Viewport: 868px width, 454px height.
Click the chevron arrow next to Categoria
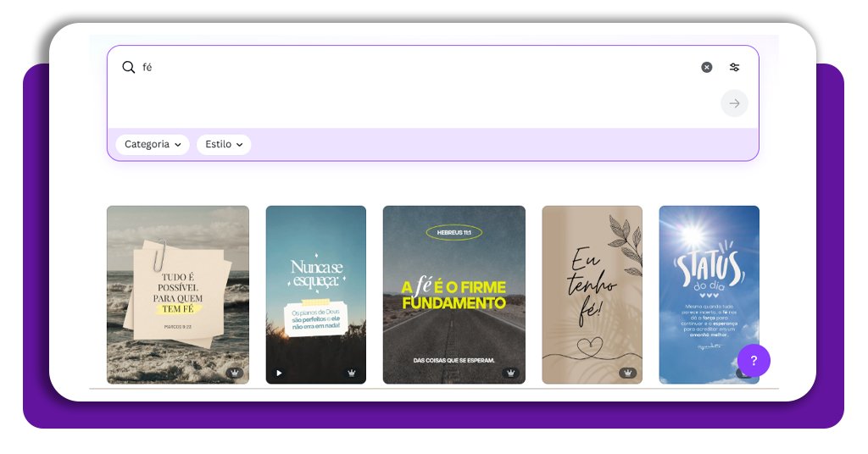[178, 145]
